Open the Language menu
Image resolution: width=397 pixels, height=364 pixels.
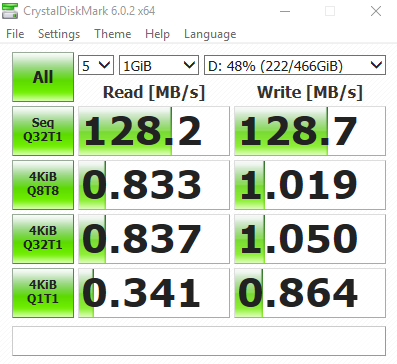pos(210,34)
